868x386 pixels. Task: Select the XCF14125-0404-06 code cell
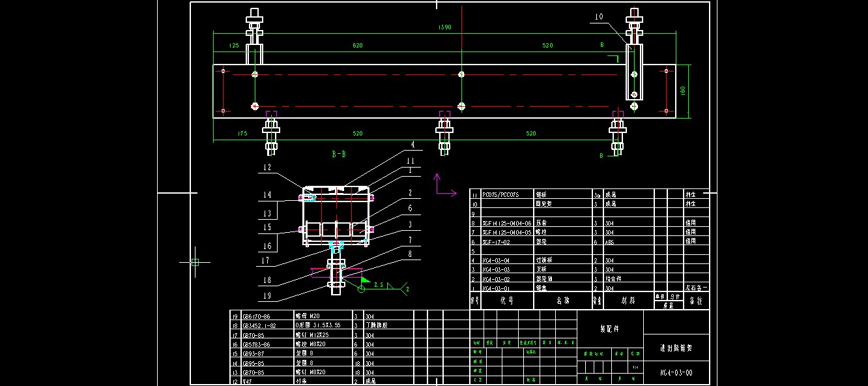pos(506,223)
